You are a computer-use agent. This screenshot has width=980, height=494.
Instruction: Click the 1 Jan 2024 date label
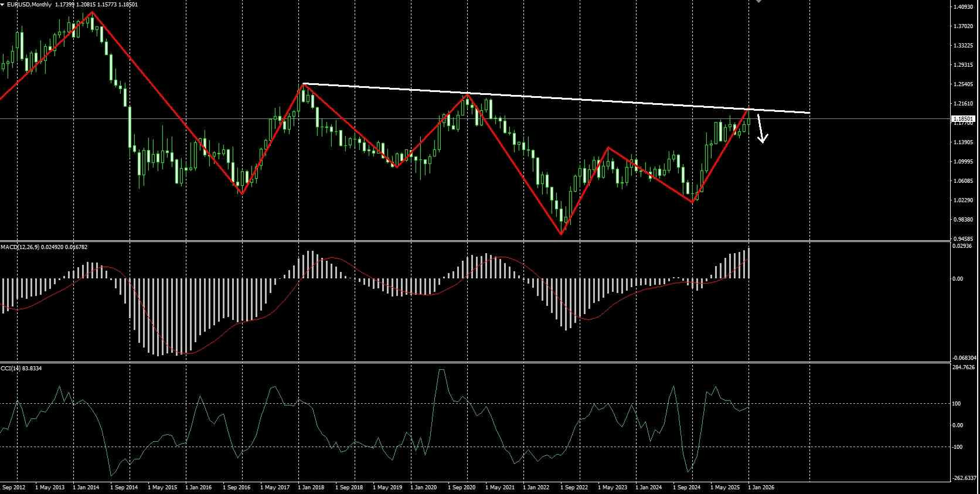[x=649, y=487]
